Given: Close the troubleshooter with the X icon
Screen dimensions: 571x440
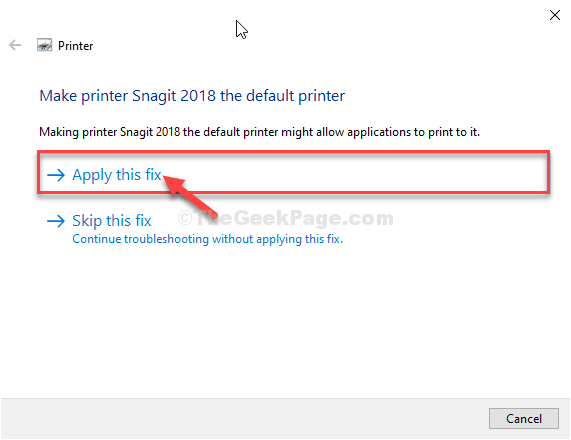Looking at the screenshot, I should tap(555, 15).
